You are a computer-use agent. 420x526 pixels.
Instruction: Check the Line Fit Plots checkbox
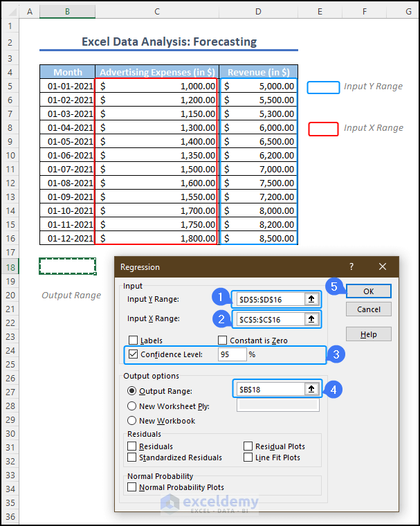point(248,457)
